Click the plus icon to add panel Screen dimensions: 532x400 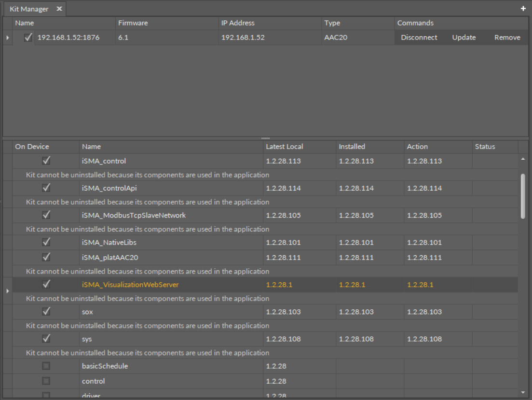click(x=523, y=9)
